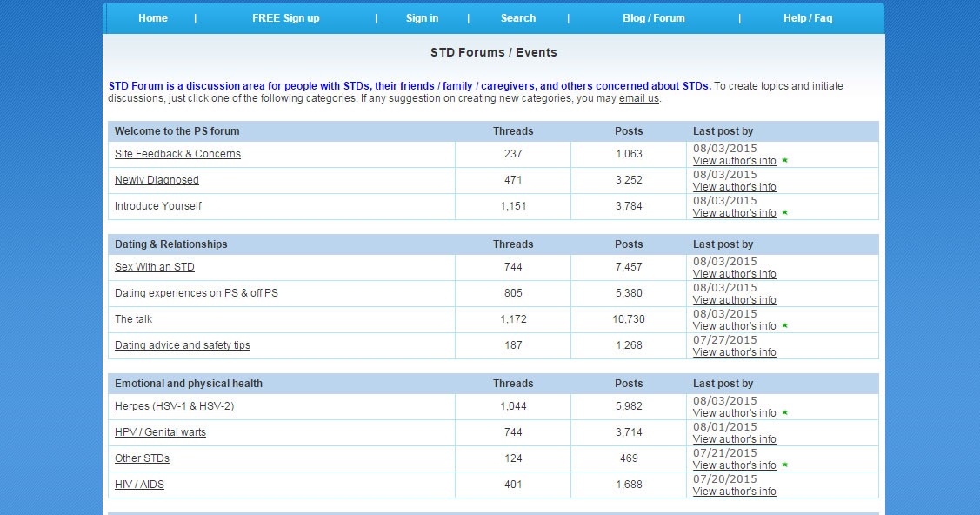The width and height of the screenshot is (980, 515).
Task: View author's info for HIV / AIDS row
Action: 735,492
